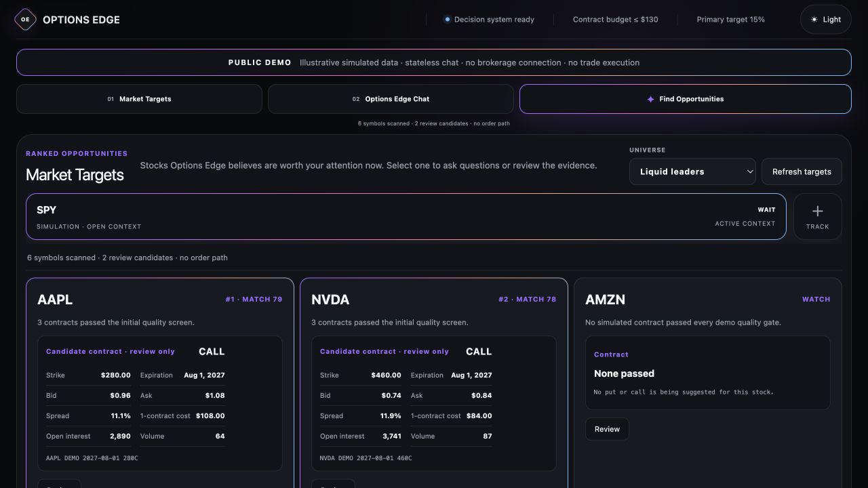Click CALL label on NVDA contract

coord(479,351)
